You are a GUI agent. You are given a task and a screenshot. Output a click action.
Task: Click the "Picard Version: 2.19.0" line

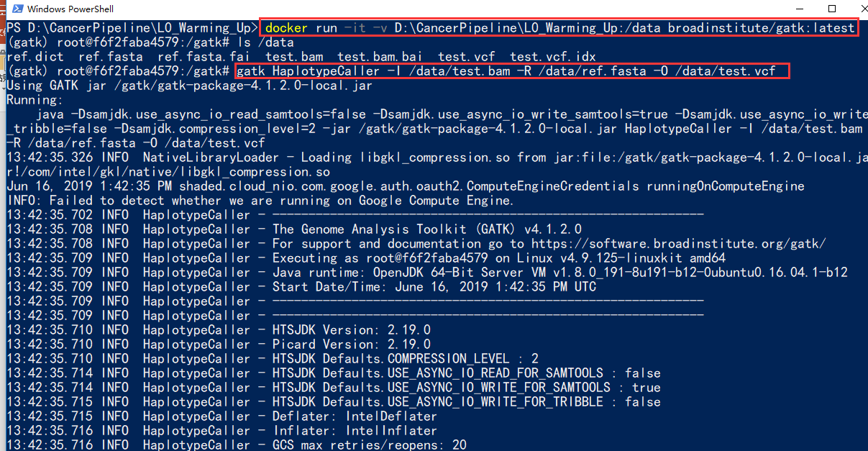[x=352, y=345]
